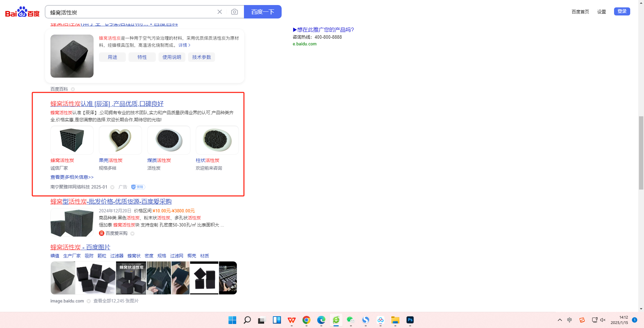Screen dimensions: 644x328
Task: Open the 柱状活性炭 product link
Action: 208,161
